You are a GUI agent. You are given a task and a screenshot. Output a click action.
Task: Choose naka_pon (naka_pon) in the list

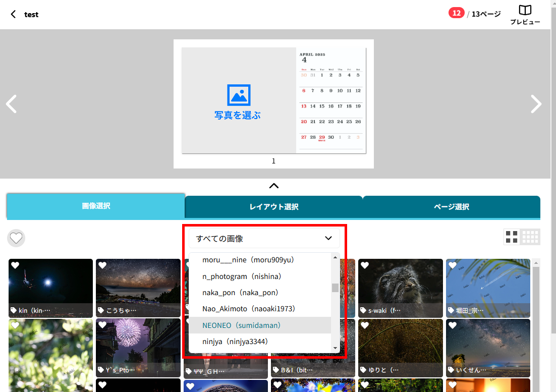coord(240,293)
